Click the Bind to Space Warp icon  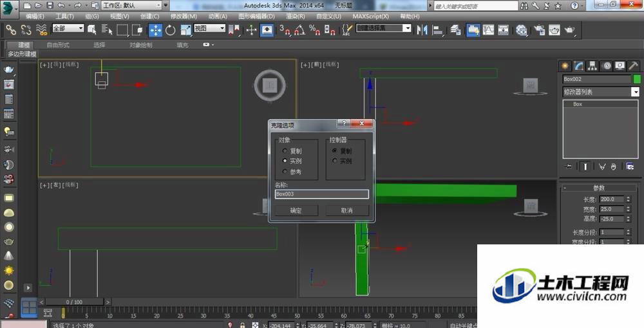click(41, 30)
